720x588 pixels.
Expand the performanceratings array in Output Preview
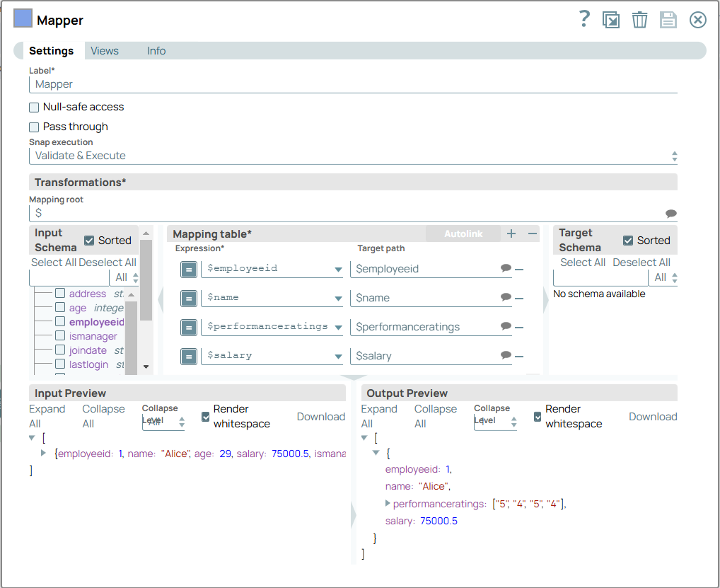click(x=388, y=504)
